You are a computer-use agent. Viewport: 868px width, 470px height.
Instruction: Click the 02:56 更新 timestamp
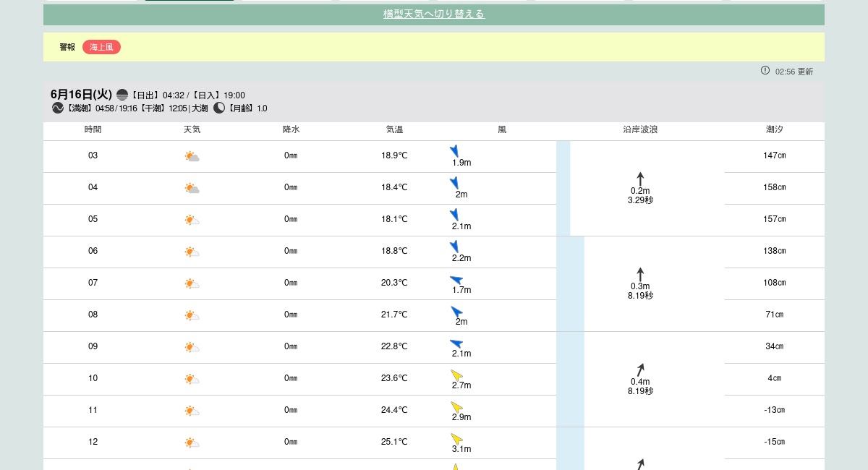click(x=794, y=72)
